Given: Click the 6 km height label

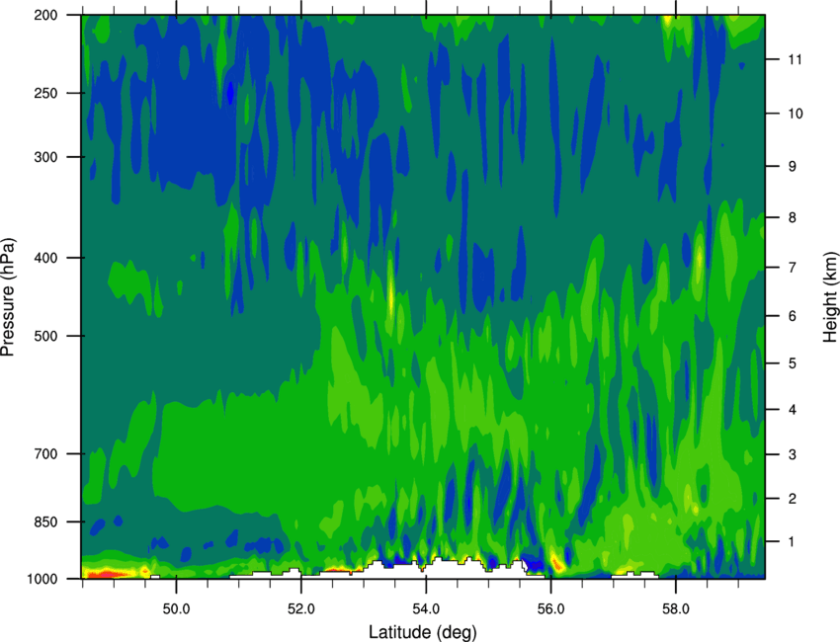Looking at the screenshot, I should tap(793, 316).
